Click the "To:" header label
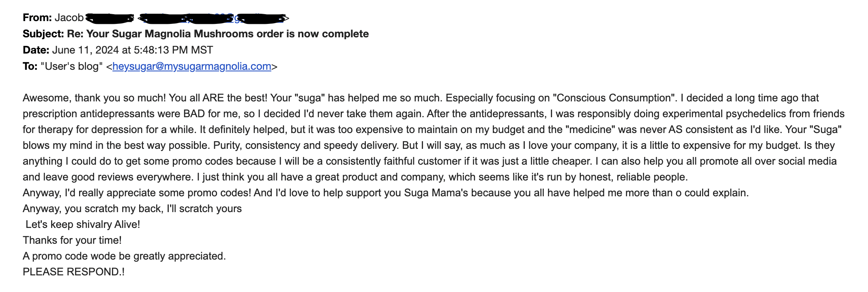Screen dimensions: 868x292 coord(30,66)
